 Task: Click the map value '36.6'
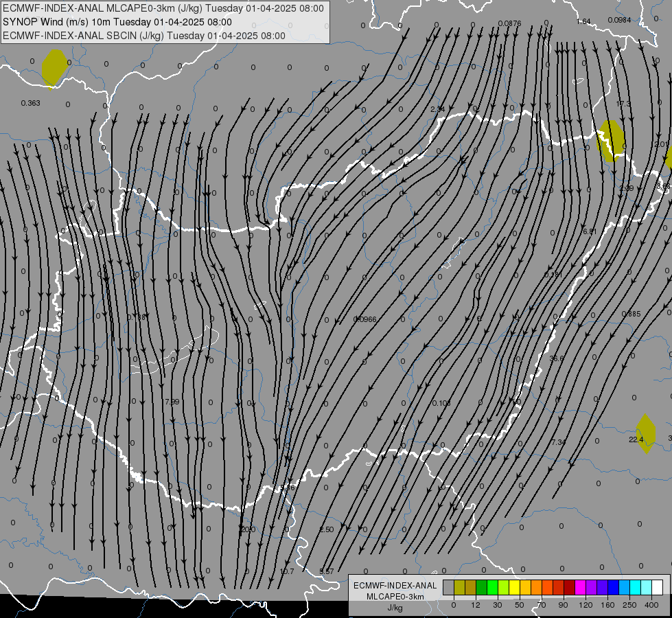[x=557, y=358]
